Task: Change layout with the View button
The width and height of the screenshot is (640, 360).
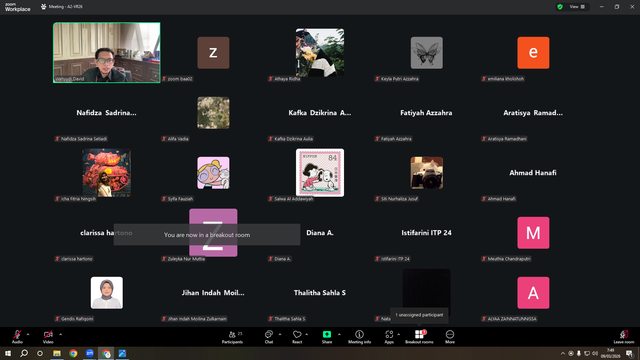Action: [x=577, y=7]
